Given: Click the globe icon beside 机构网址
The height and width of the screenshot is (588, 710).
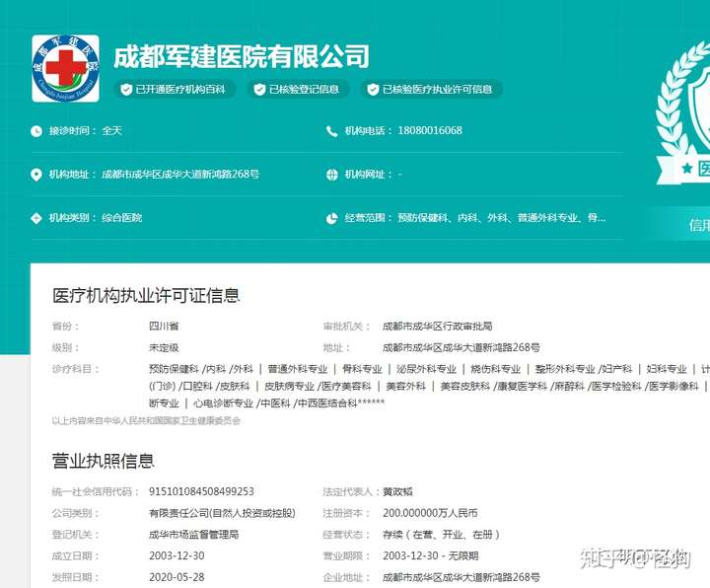Looking at the screenshot, I should coord(332,175).
